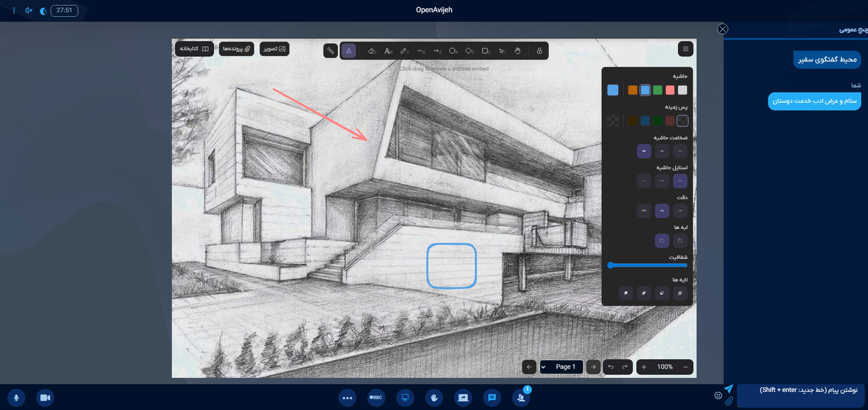The image size is (868, 410).
Task: Select sharp edges option under لبه ها
Action: pos(680,241)
